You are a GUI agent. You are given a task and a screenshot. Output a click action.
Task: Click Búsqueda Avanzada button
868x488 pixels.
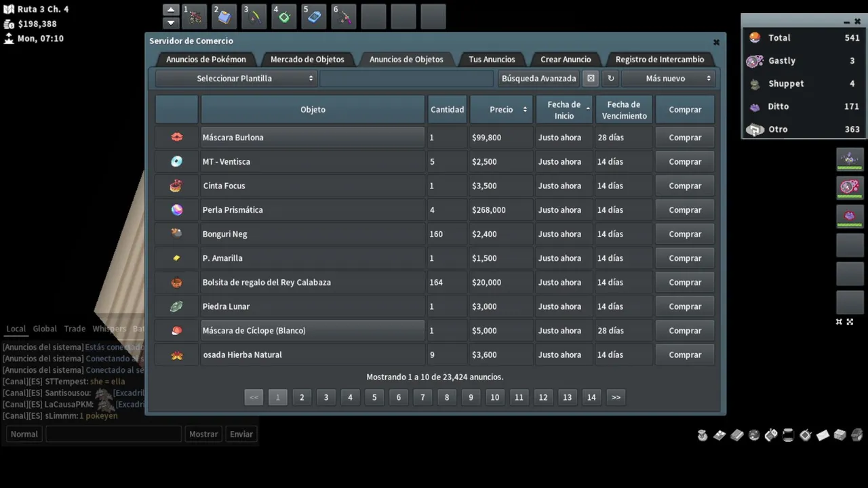(x=539, y=79)
